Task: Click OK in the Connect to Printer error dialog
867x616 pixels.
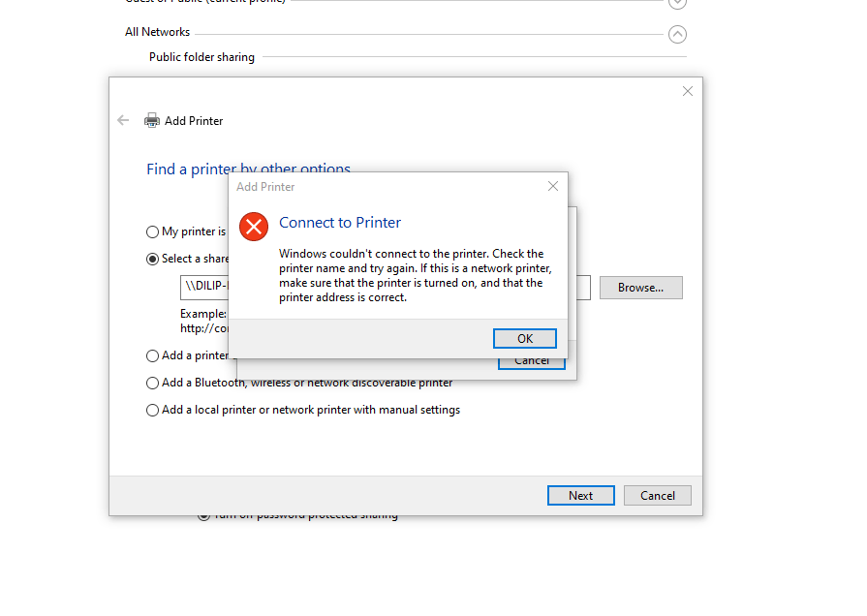Action: click(525, 338)
